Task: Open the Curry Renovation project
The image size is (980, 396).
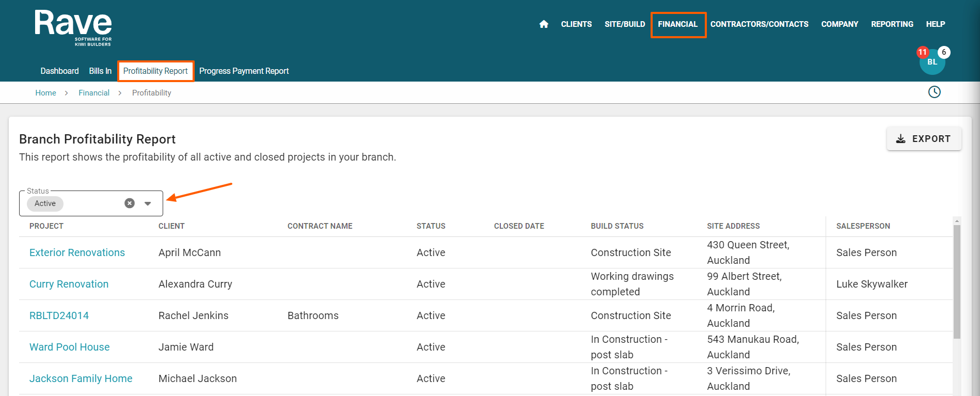Action: 69,284
